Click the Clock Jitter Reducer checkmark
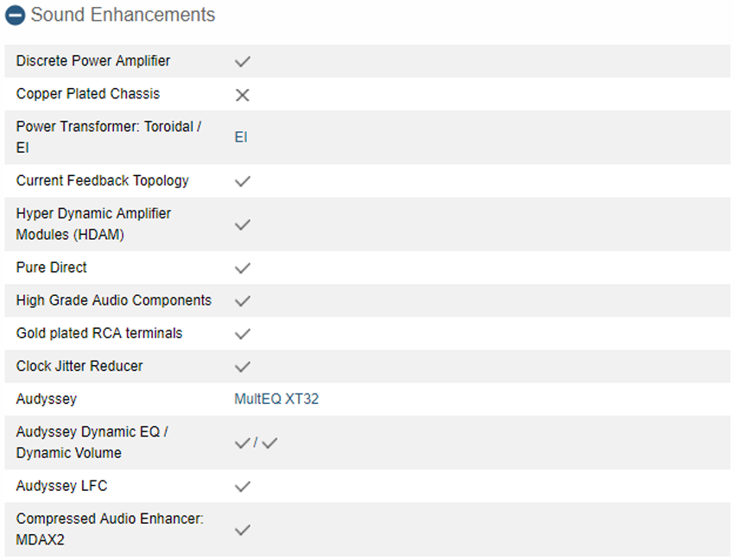The height and width of the screenshot is (560, 734). 243,367
